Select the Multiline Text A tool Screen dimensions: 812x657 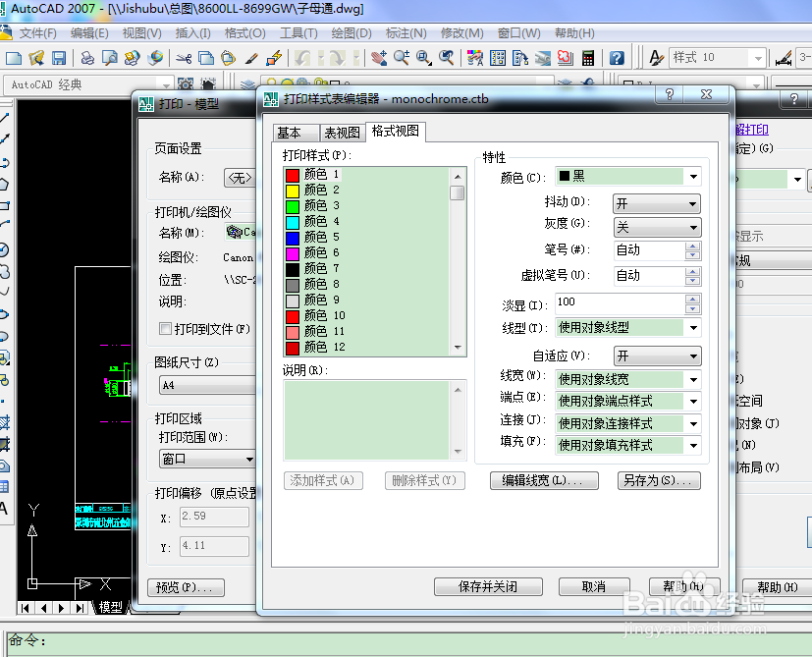pyautogui.click(x=4, y=509)
